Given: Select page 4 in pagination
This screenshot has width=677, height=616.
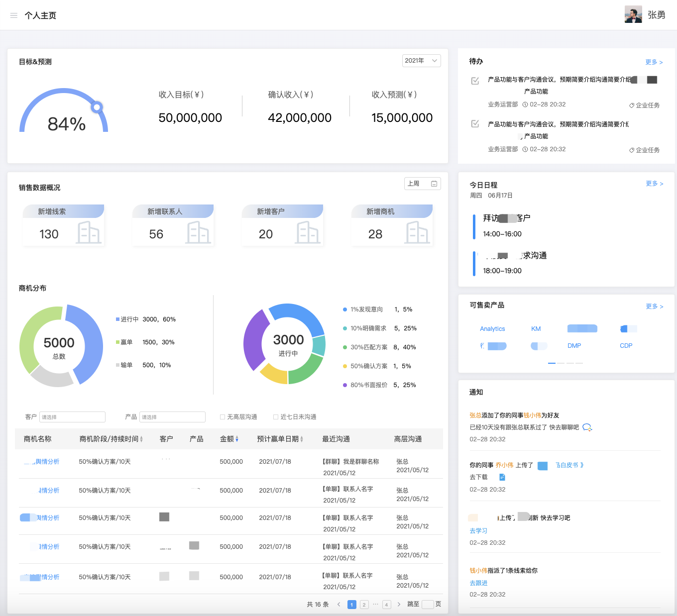Looking at the screenshot, I should click(x=387, y=605).
